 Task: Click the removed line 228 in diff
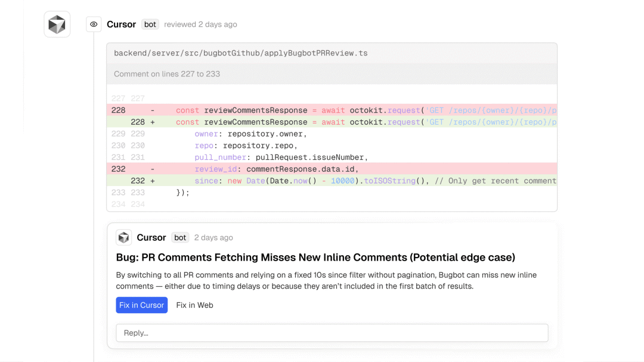pos(332,110)
